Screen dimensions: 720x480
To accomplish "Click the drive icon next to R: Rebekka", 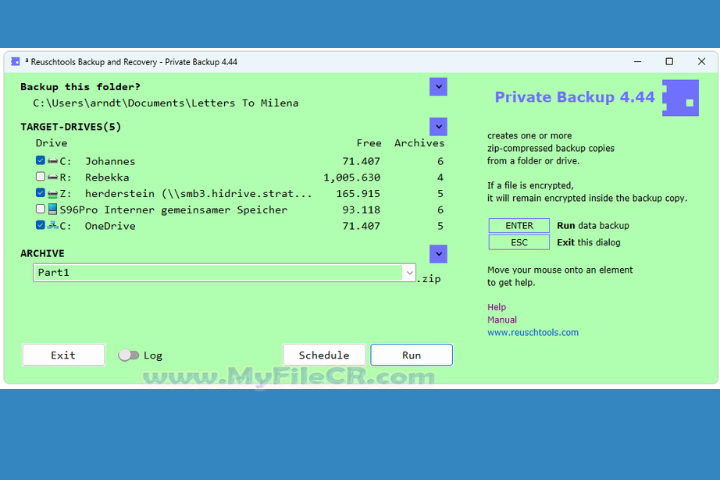I will [x=53, y=177].
